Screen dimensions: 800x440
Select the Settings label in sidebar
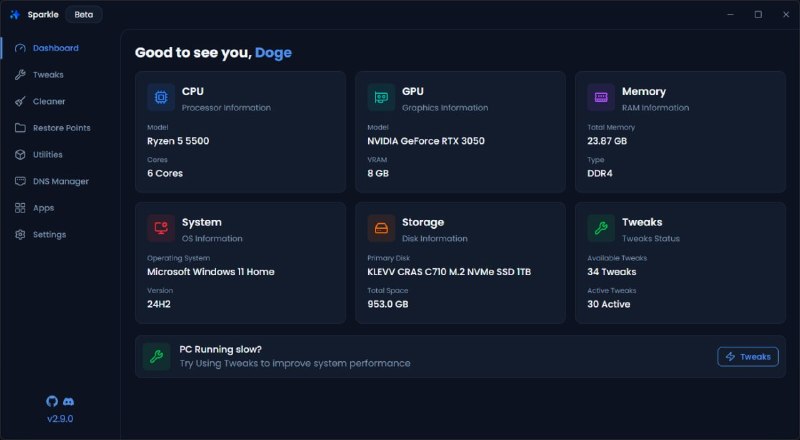[49, 234]
